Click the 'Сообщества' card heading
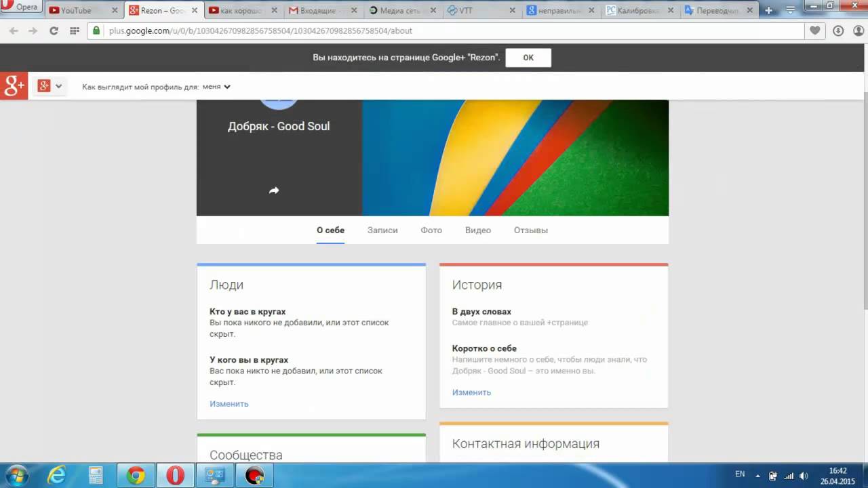This screenshot has height=488, width=868. [246, 455]
